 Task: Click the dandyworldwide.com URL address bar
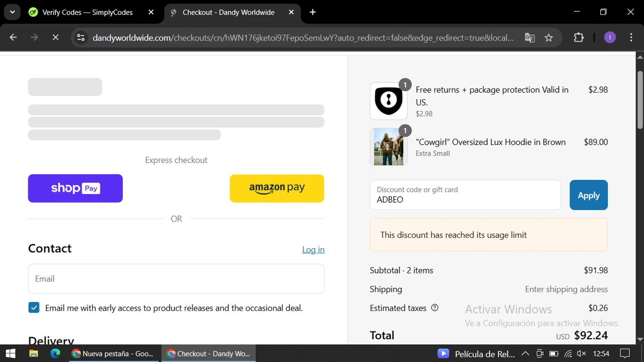303,38
